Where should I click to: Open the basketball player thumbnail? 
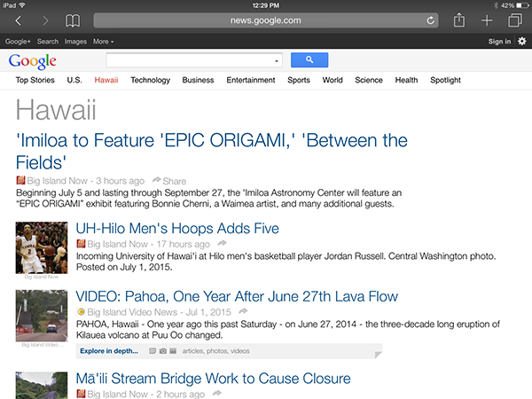[42, 247]
